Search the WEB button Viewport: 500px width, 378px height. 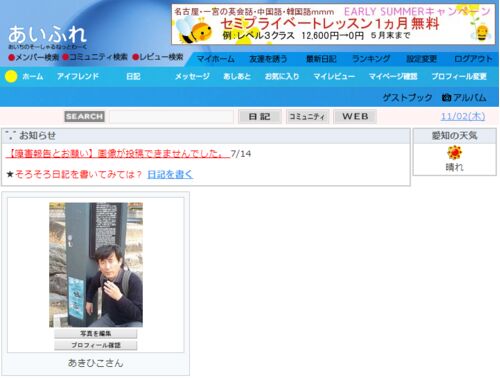[x=355, y=117]
